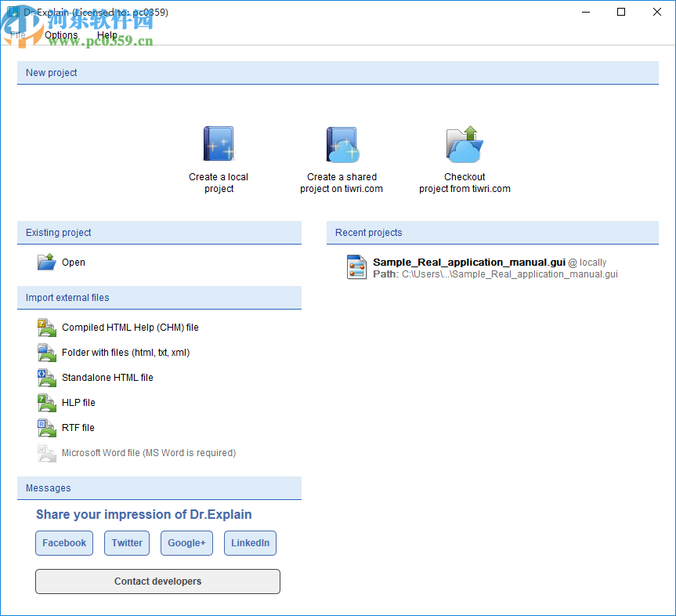
Task: Close the Dr.Explain window
Action: coord(657,12)
